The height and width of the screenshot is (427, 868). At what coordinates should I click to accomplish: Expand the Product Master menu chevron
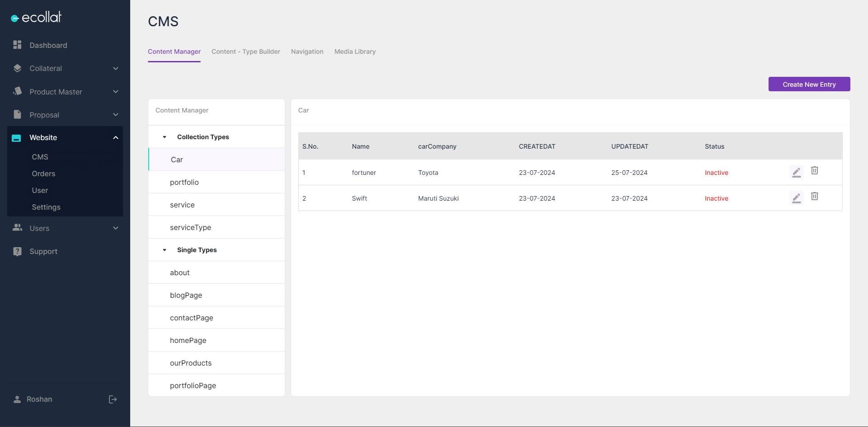click(x=116, y=92)
